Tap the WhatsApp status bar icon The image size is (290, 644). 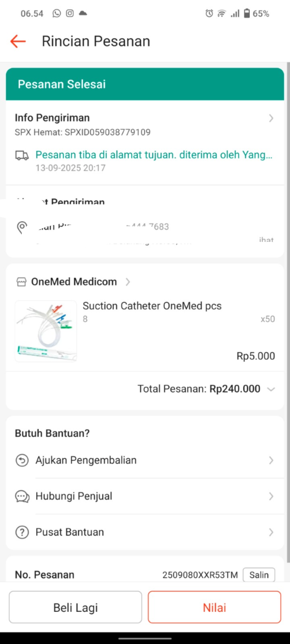click(x=57, y=13)
